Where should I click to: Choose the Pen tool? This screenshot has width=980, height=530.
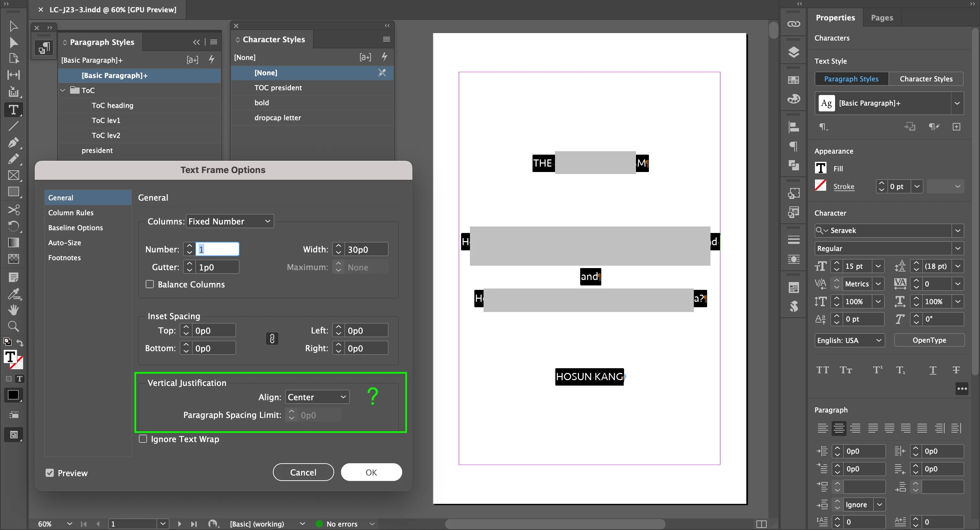tap(13, 143)
